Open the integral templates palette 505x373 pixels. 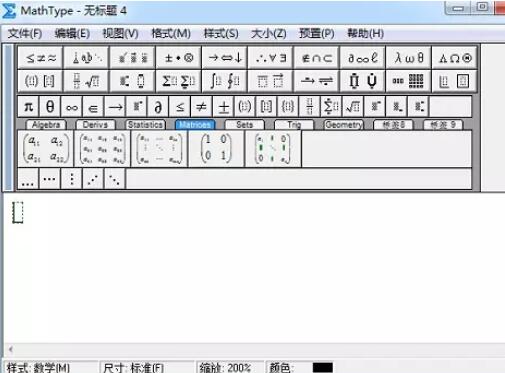coord(224,81)
